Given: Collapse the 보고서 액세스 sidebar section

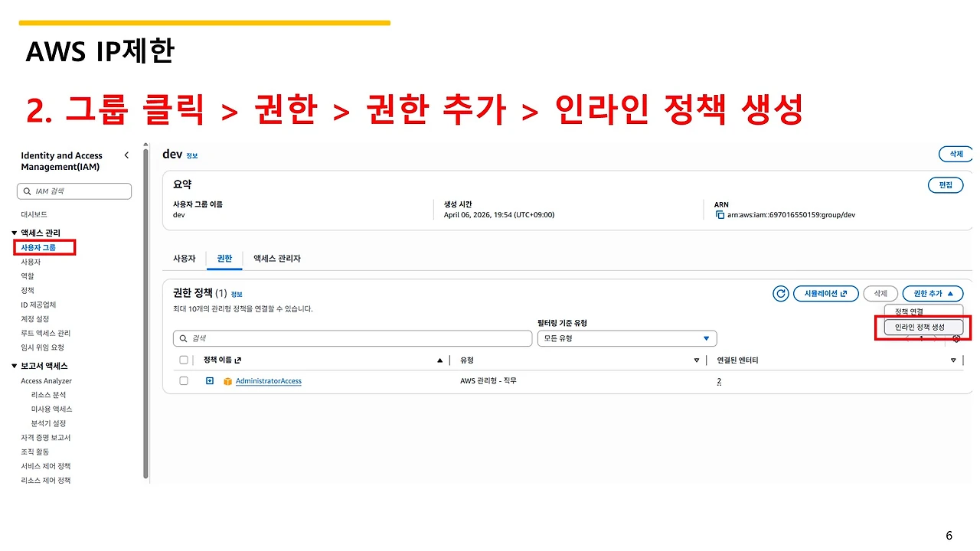Looking at the screenshot, I should 13,366.
